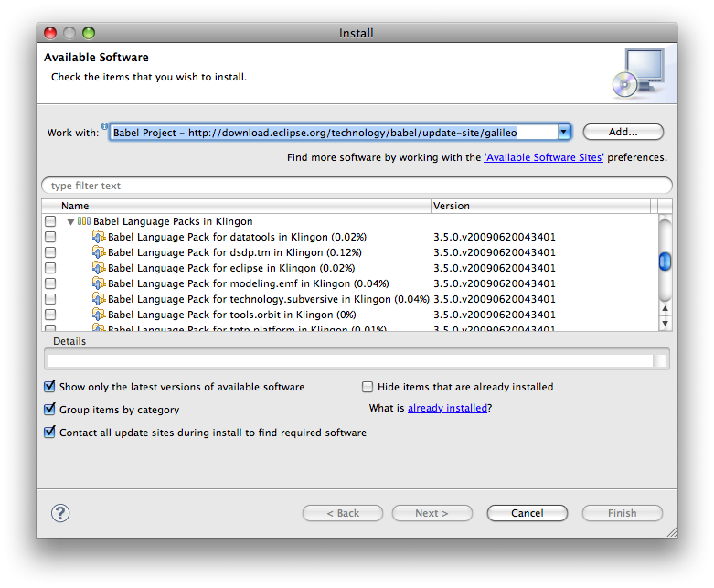Check the tools.orbit in Klingon pack
This screenshot has height=588, width=714.
tap(50, 315)
